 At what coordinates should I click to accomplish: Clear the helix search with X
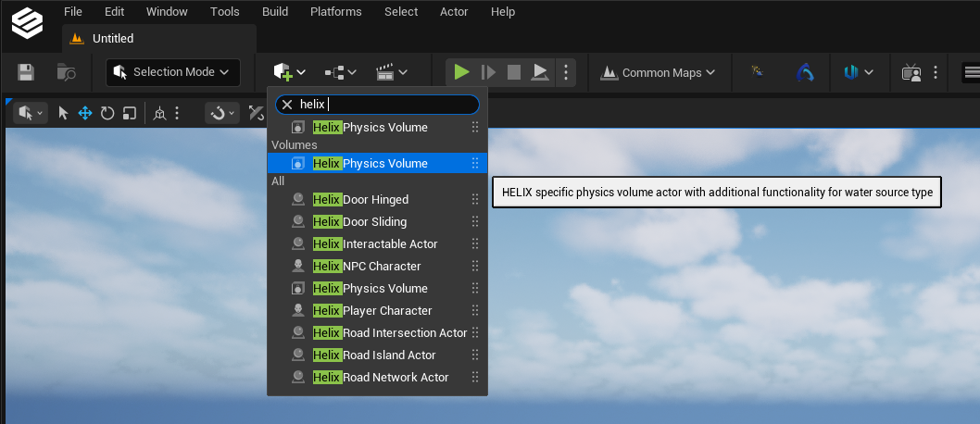click(x=287, y=105)
